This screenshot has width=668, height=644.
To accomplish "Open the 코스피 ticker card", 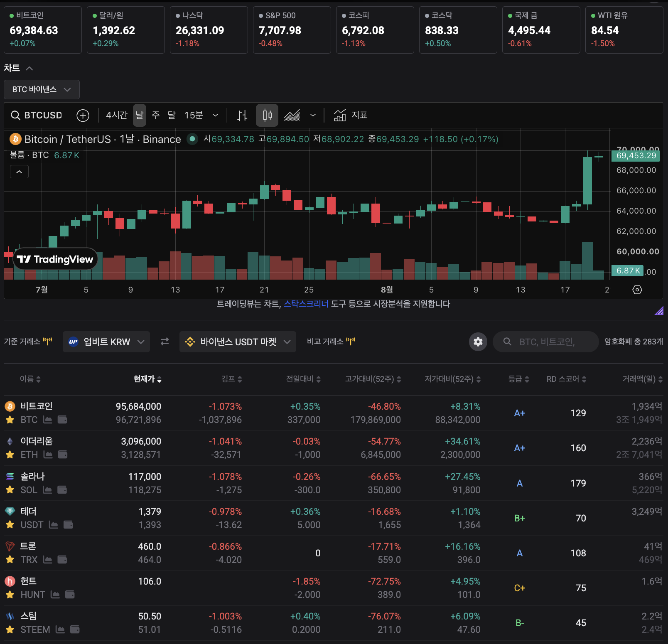I will (x=375, y=30).
